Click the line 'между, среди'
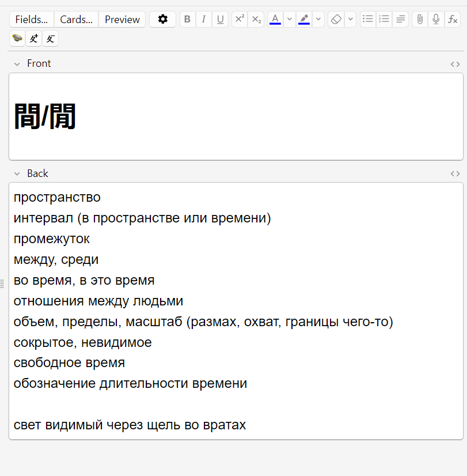 coord(56,259)
